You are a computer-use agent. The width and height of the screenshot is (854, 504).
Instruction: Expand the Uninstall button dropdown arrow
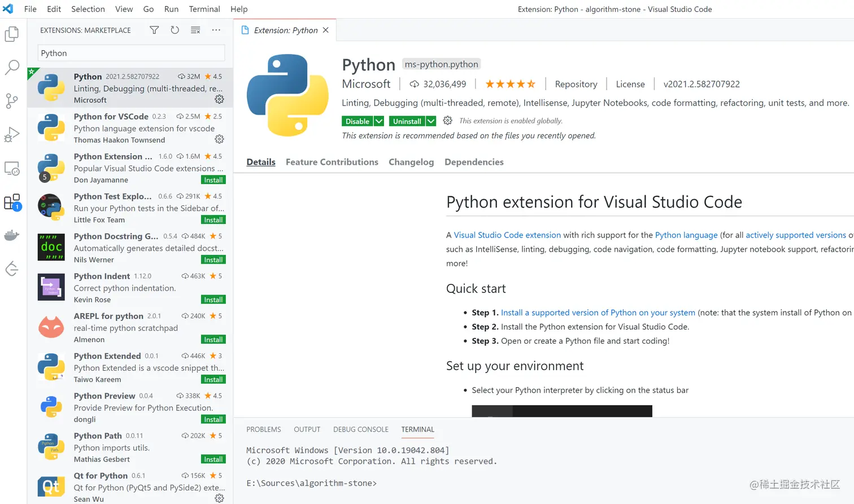click(x=431, y=121)
